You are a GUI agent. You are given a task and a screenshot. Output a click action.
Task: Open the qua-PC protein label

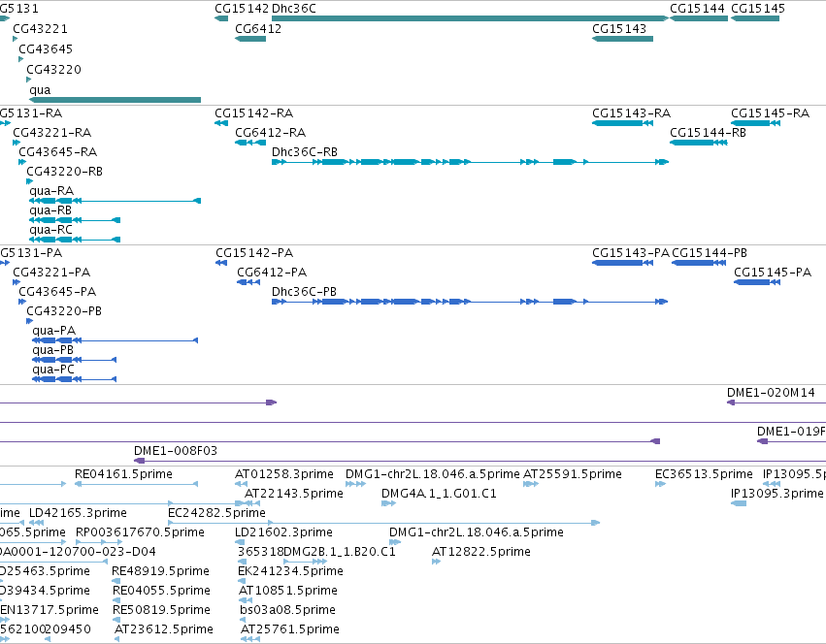[x=53, y=370]
